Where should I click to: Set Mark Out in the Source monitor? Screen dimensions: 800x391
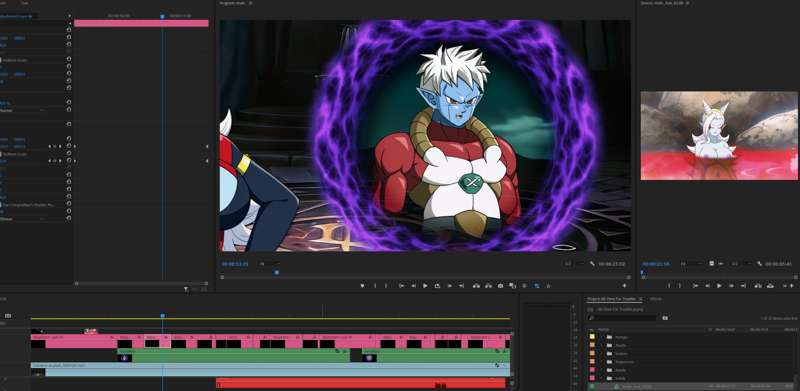coord(679,286)
